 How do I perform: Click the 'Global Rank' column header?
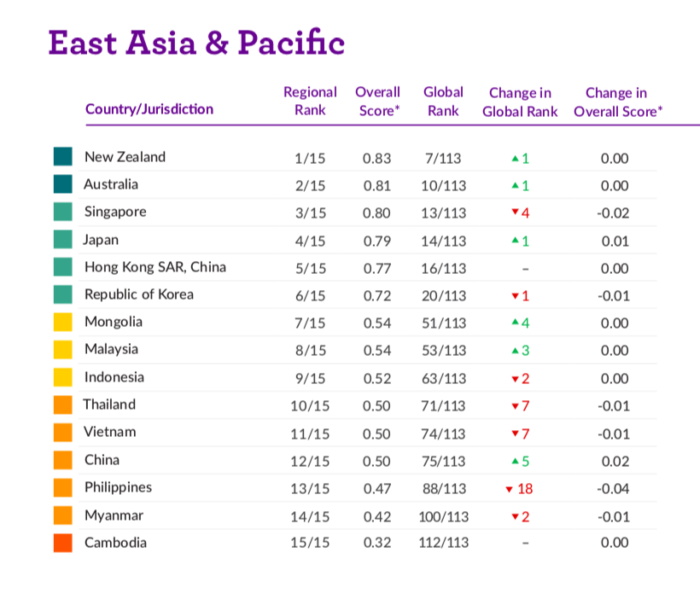pos(443,102)
